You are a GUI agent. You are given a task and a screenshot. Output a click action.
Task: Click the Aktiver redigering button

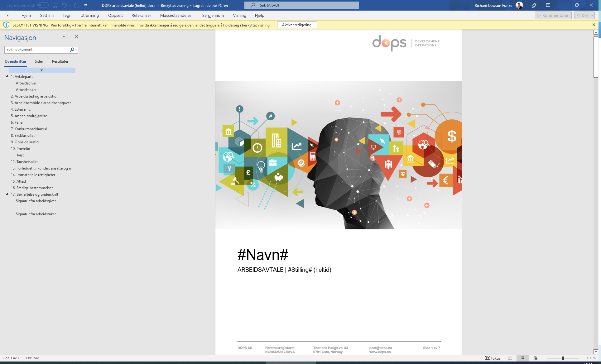coord(297,25)
